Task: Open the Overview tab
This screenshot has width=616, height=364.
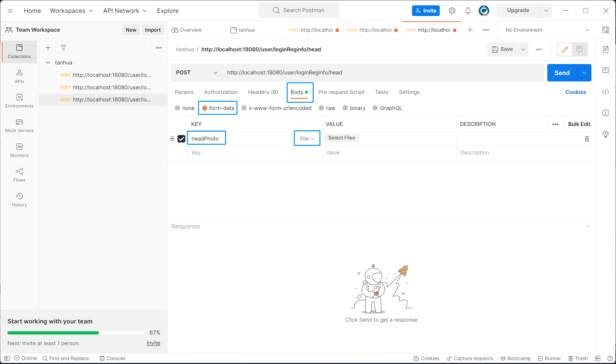Action: click(x=187, y=30)
